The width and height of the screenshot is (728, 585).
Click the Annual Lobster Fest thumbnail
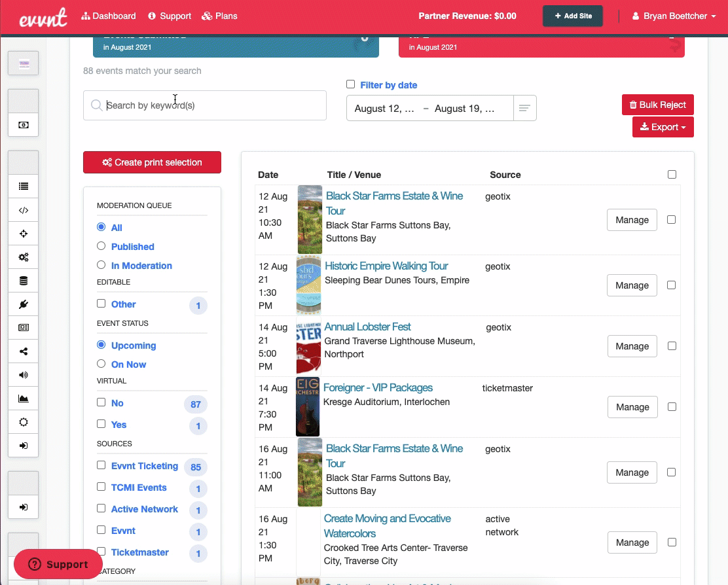point(309,346)
